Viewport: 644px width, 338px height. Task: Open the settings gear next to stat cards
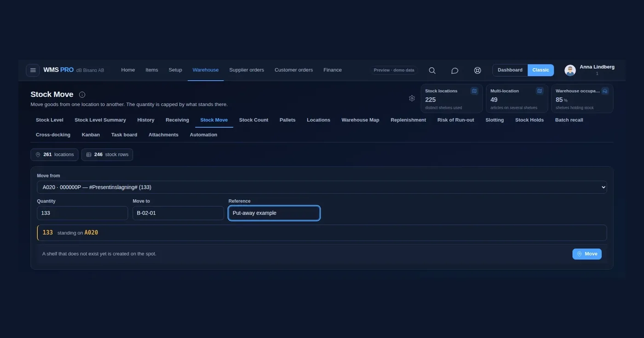[412, 98]
